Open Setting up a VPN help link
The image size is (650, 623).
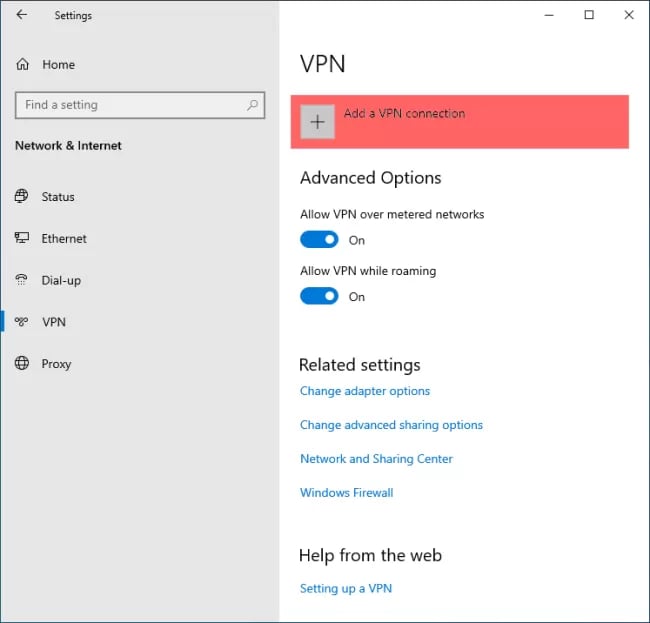[346, 588]
